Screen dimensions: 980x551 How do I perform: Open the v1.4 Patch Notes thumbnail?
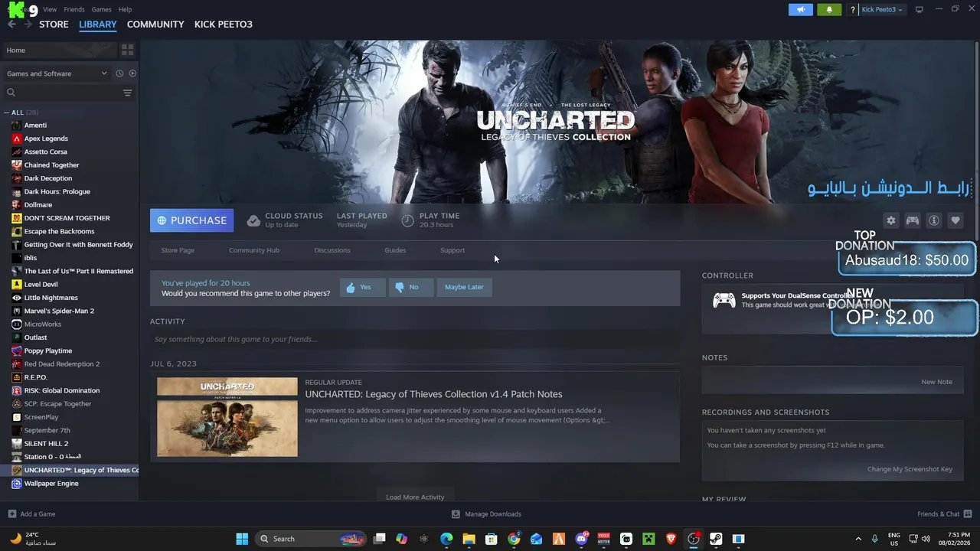click(x=227, y=417)
